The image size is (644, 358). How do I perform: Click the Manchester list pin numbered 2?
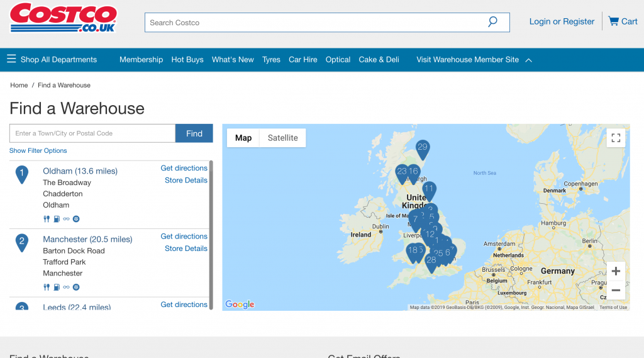[22, 243]
